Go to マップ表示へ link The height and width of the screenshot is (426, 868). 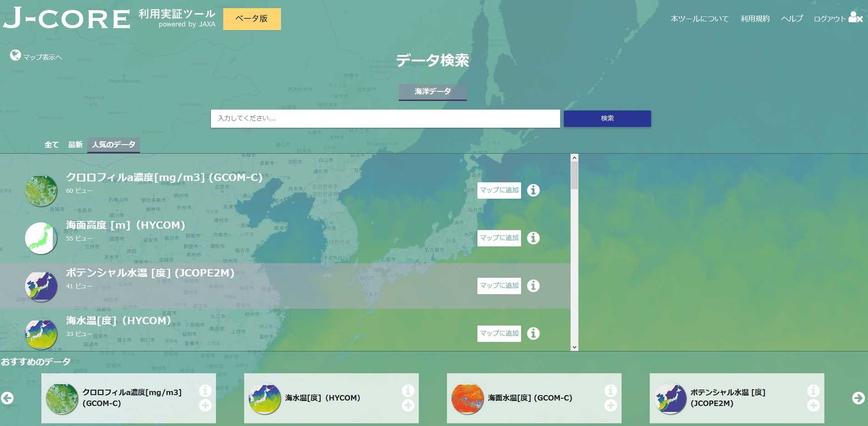tap(42, 57)
